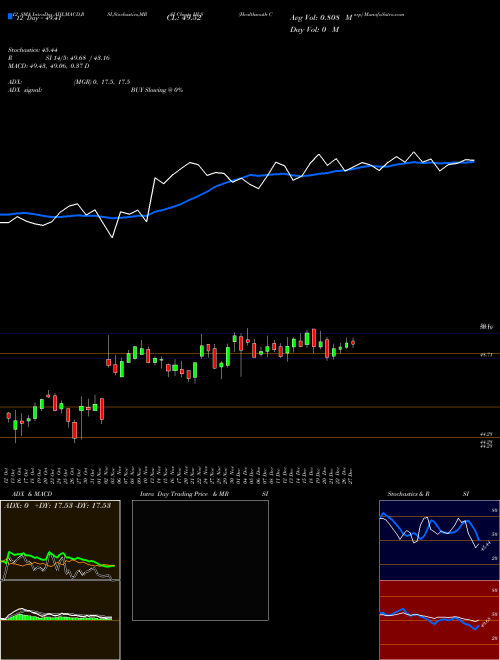Click the '(MGR) 0, 17.5, 17.5' ADX values
The height and width of the screenshot is (660, 500).
(102, 82)
